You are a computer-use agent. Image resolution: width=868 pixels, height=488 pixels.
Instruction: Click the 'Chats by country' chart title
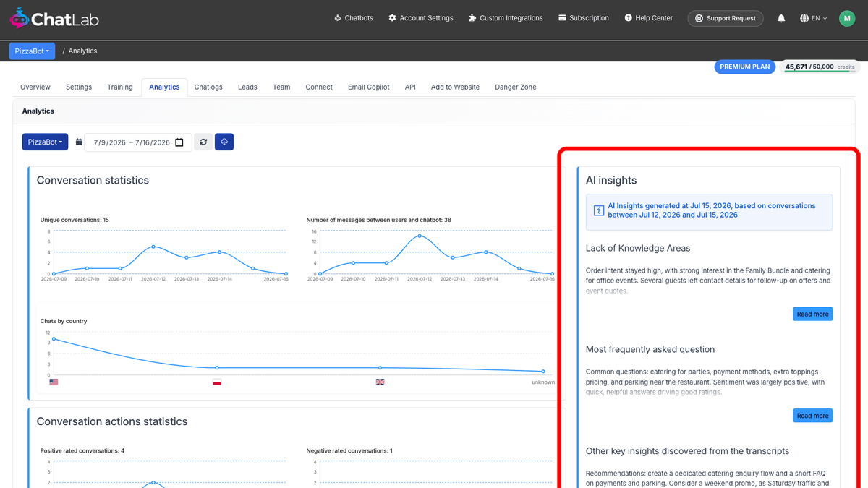point(64,321)
